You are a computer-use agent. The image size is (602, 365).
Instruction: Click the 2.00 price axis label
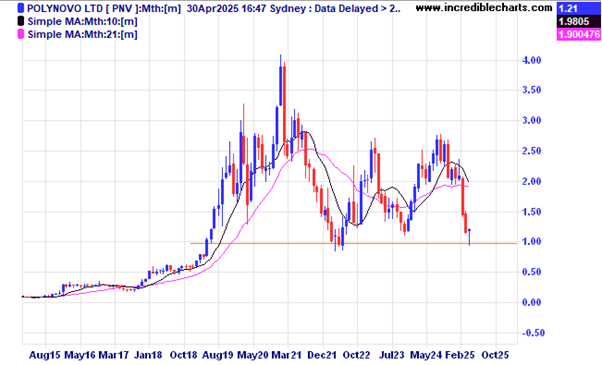click(x=531, y=181)
